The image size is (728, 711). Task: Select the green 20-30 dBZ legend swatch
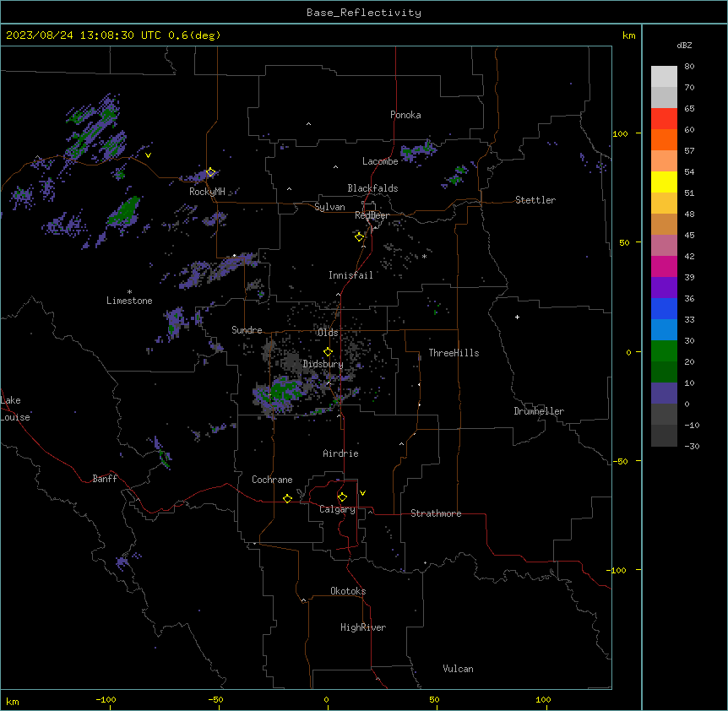pos(664,351)
